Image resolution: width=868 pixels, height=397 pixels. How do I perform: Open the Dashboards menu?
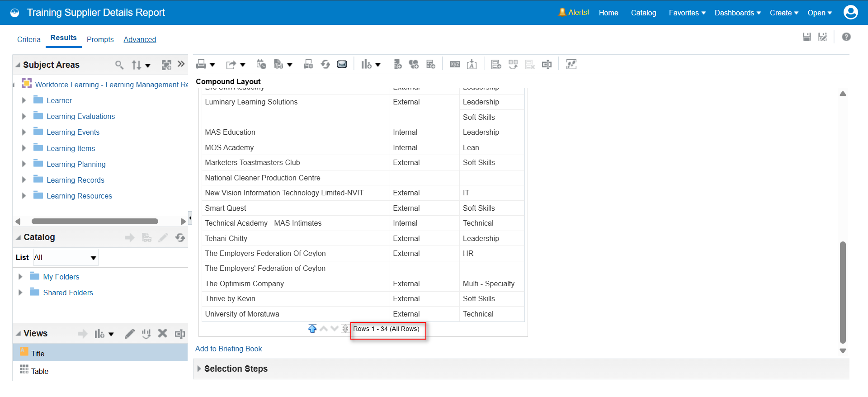(x=738, y=13)
